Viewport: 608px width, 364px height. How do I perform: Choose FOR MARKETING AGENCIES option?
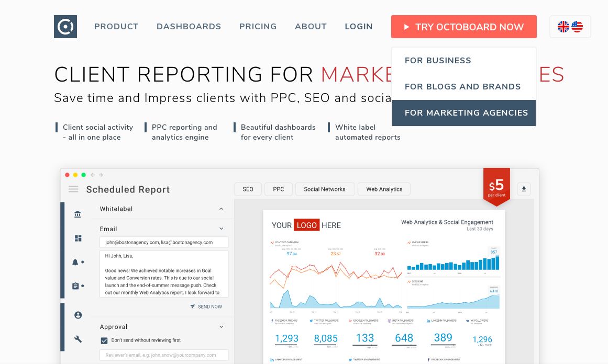click(x=464, y=112)
